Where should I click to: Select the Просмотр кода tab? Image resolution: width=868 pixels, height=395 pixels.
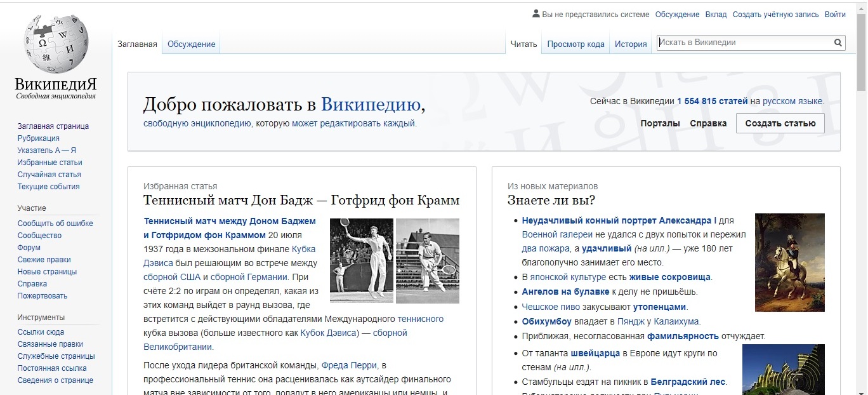click(575, 43)
